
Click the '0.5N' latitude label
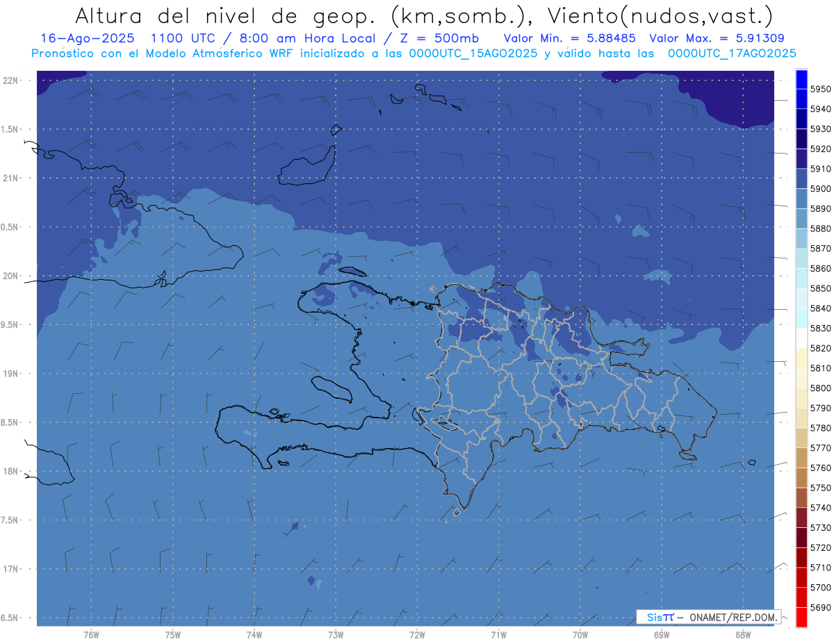10,227
